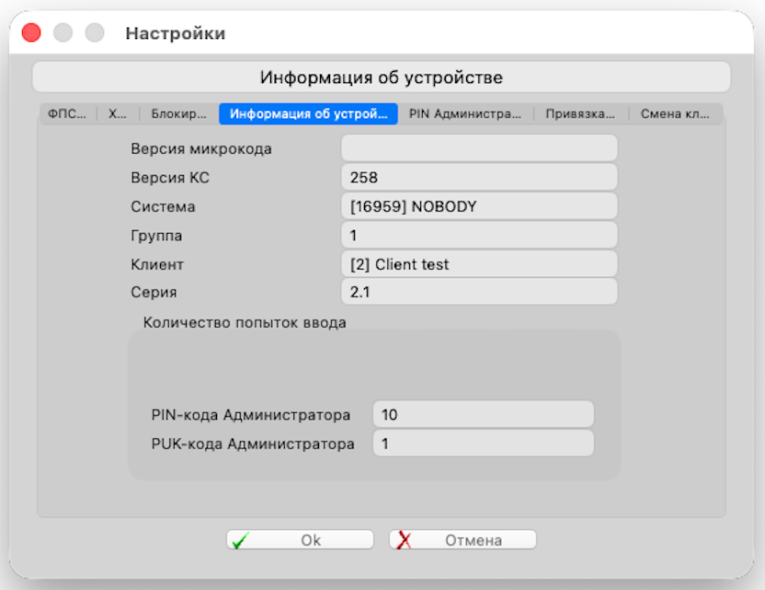Focus the Группа field with value 1
Viewport: 765px width, 590px height.
coord(479,235)
